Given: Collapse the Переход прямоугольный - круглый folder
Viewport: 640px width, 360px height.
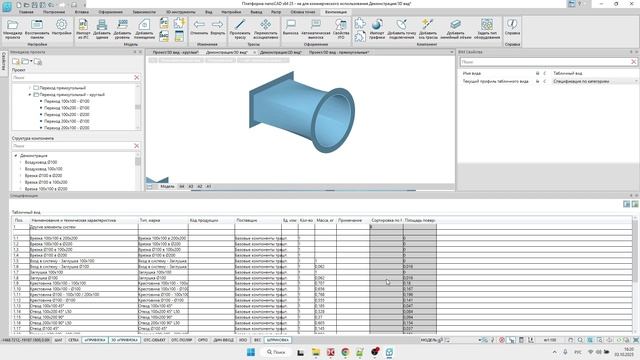Looking at the screenshot, I should point(30,95).
